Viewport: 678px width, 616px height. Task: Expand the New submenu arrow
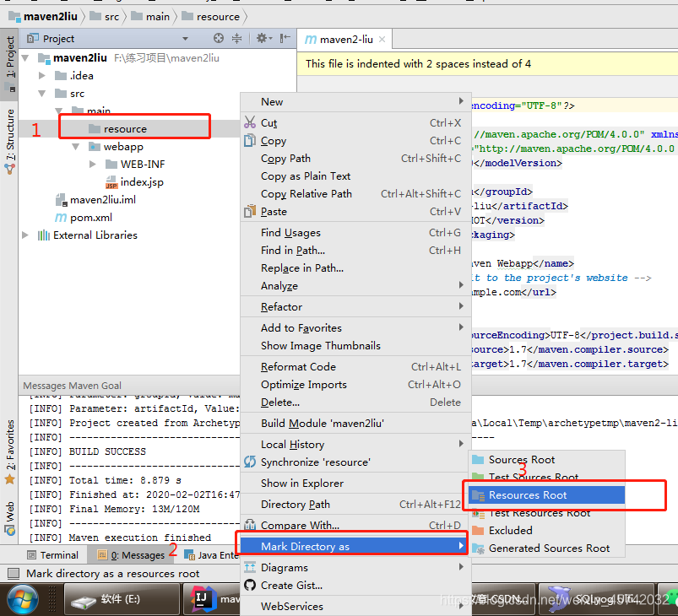[461, 101]
